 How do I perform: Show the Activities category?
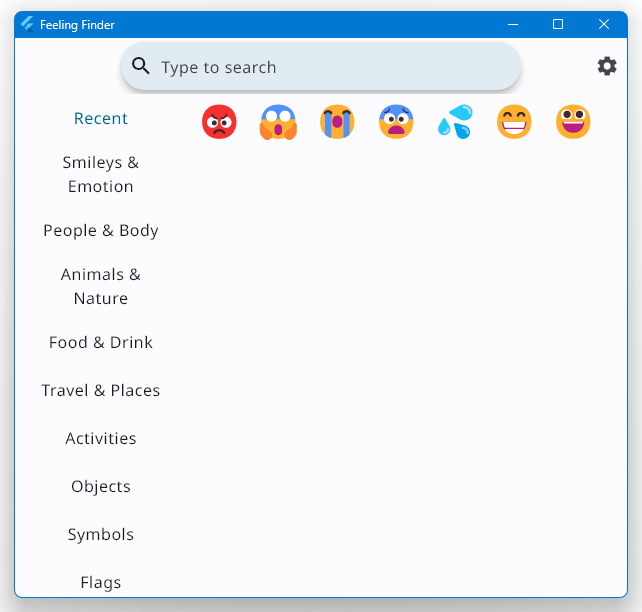(101, 438)
